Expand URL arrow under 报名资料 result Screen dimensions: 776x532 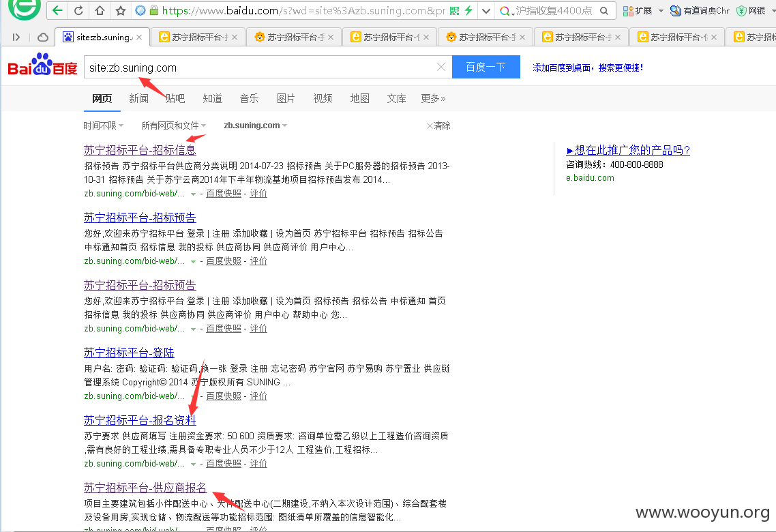(193, 464)
